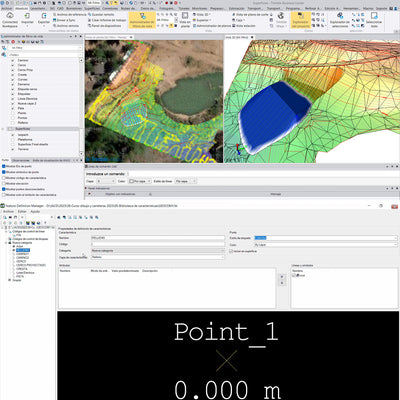The image size is (400, 400).
Task: Open Administrador de filtros de vista
Action: 142,20
